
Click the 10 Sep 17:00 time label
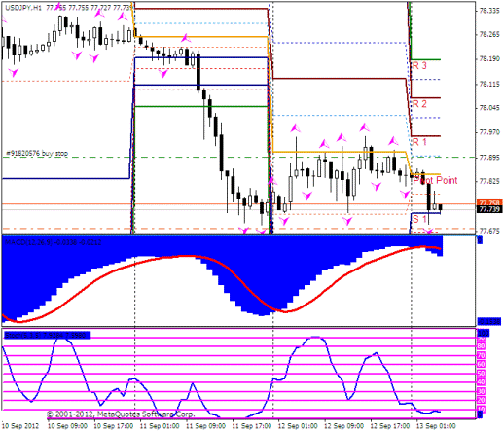pos(113,426)
